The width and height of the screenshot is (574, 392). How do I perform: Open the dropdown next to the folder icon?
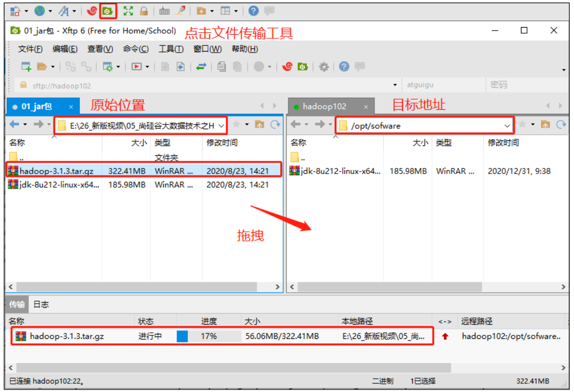(x=53, y=67)
